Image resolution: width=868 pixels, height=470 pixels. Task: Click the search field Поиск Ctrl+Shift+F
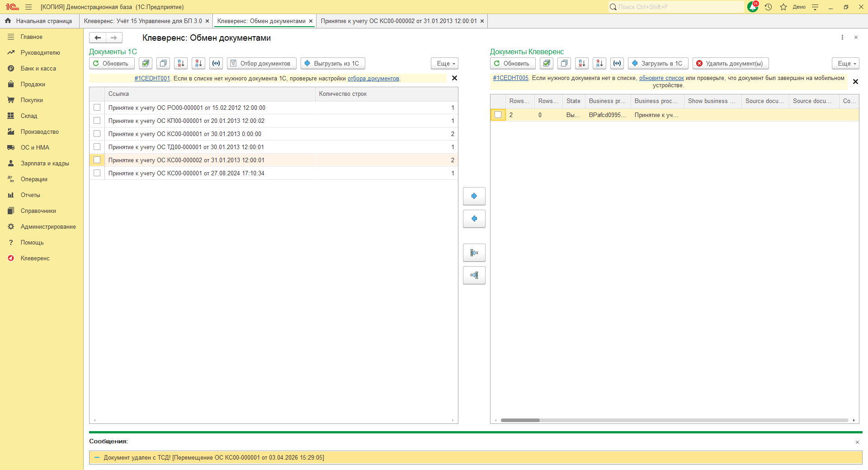click(676, 7)
